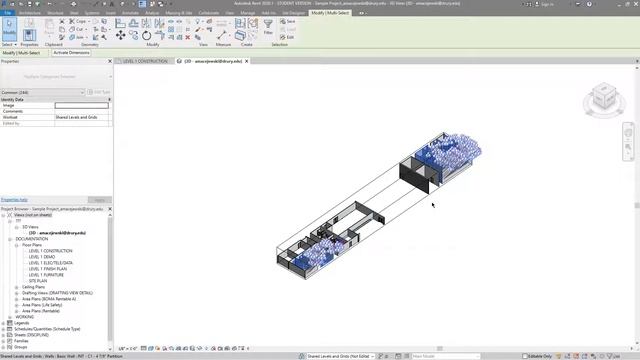Click the Thin Lines icon in quick access toolbar
This screenshot has height=360, width=640.
[x=142, y=4]
